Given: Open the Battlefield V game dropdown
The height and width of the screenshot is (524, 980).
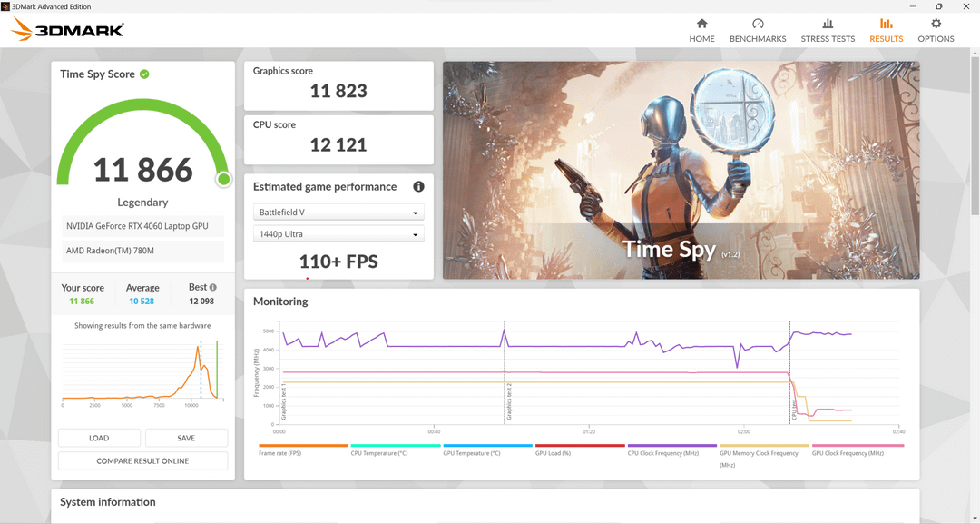Looking at the screenshot, I should (338, 212).
